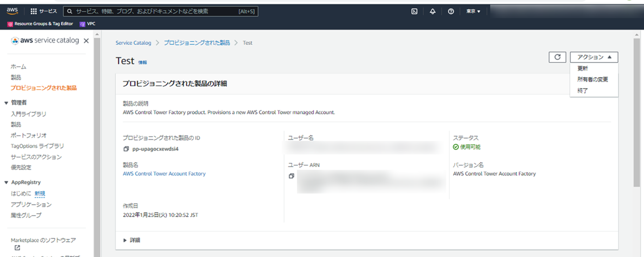Open Marketplace のソフトウェア link
This screenshot has width=644, height=257.
tap(43, 240)
